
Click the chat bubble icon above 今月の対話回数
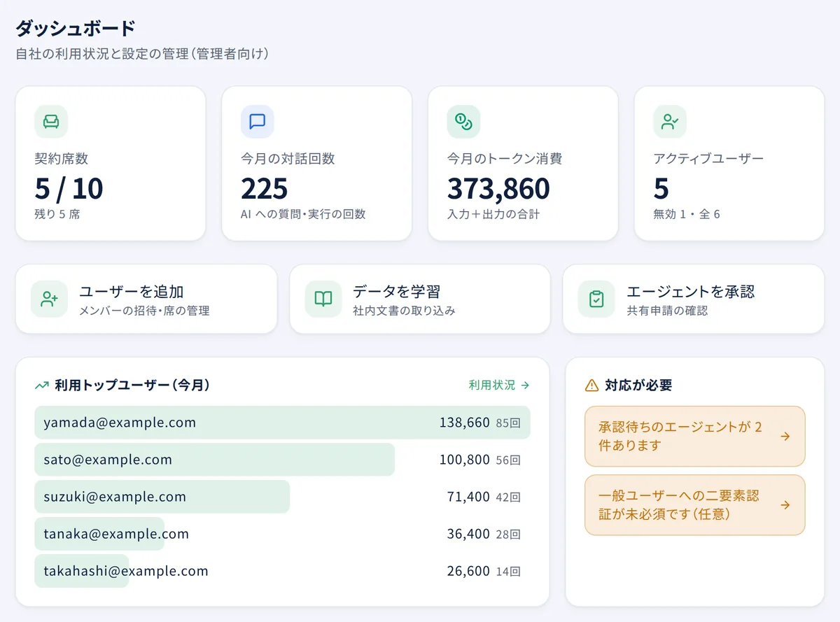[x=258, y=122]
